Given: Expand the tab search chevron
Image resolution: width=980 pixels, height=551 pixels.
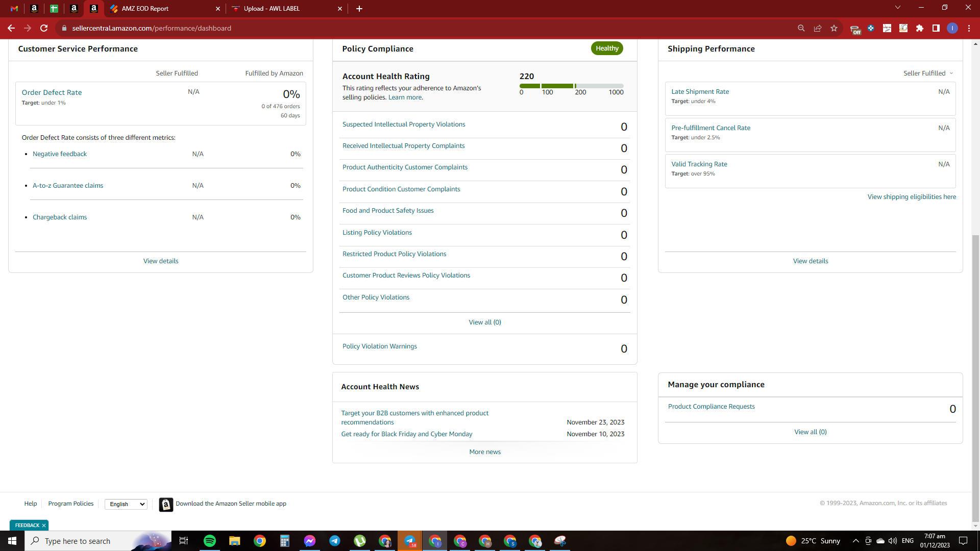Looking at the screenshot, I should point(898,8).
